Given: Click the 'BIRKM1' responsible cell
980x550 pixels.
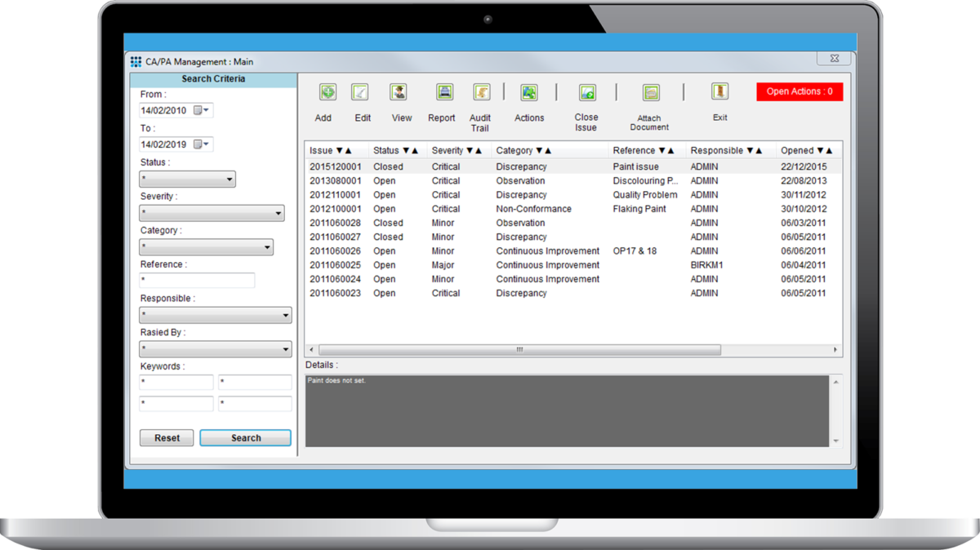Looking at the screenshot, I should tap(707, 265).
